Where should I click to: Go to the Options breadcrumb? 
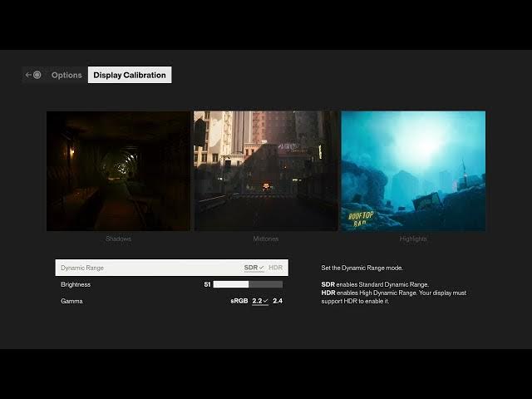pyautogui.click(x=66, y=75)
